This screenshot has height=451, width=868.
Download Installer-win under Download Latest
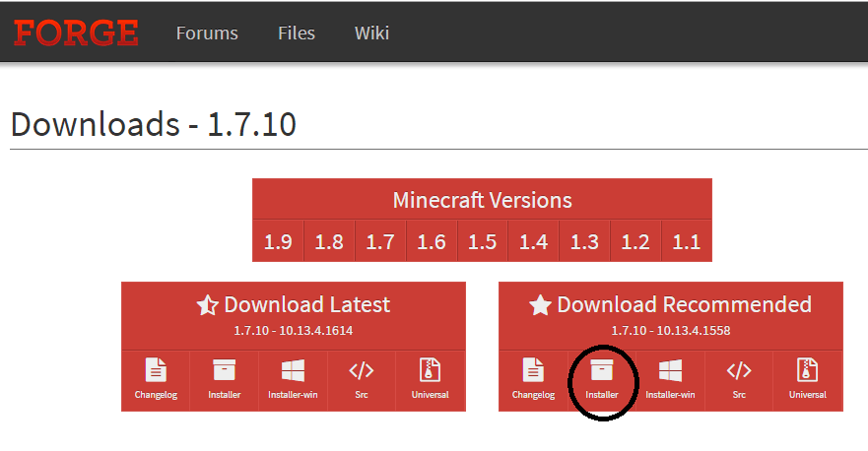(293, 380)
